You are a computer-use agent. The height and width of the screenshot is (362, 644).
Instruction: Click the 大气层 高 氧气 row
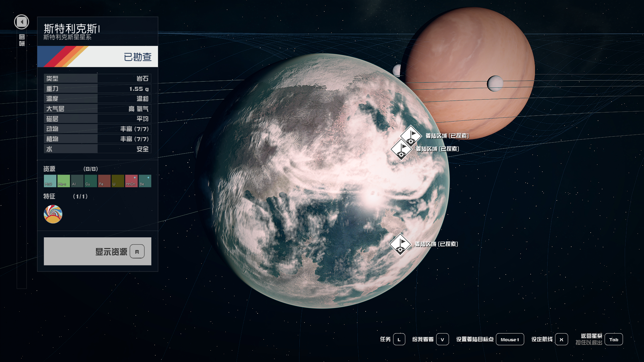tap(98, 109)
